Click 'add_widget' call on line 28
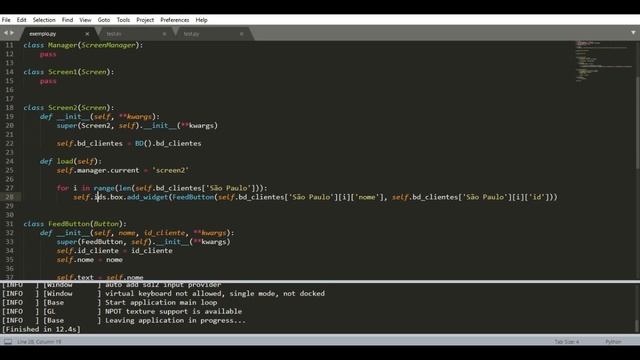The image size is (640, 360). [147, 197]
